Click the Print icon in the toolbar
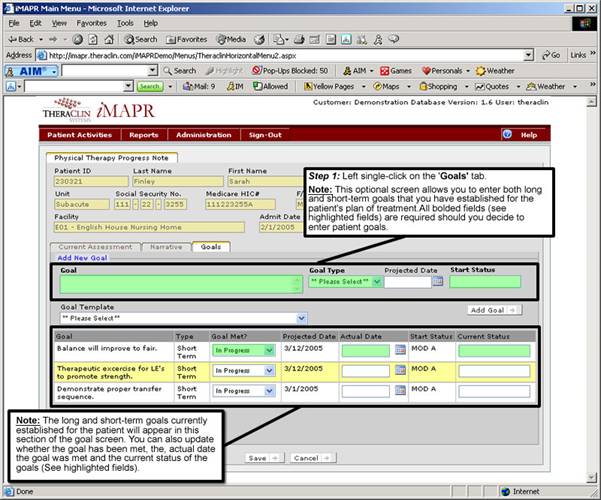 tap(299, 39)
